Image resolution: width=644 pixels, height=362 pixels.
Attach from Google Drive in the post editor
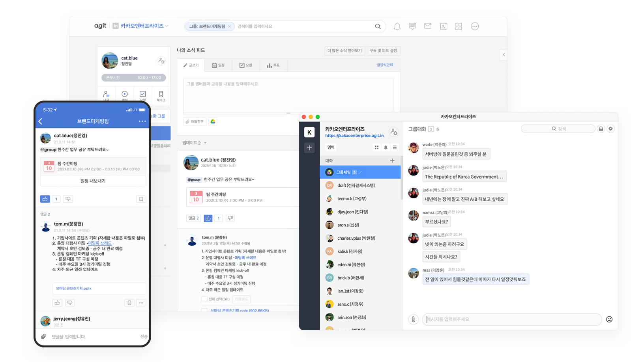[x=213, y=121]
